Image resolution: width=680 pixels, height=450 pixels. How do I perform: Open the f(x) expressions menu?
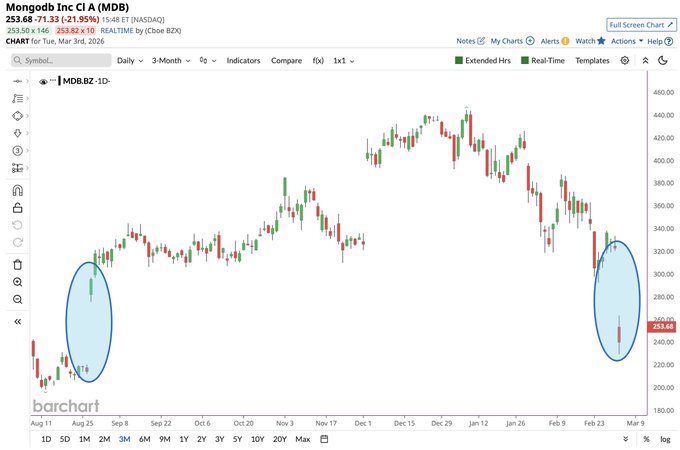318,60
